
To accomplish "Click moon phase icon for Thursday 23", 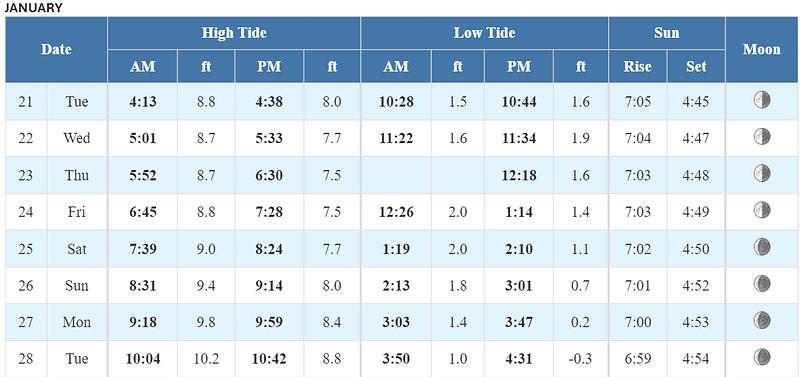I will 762,173.
